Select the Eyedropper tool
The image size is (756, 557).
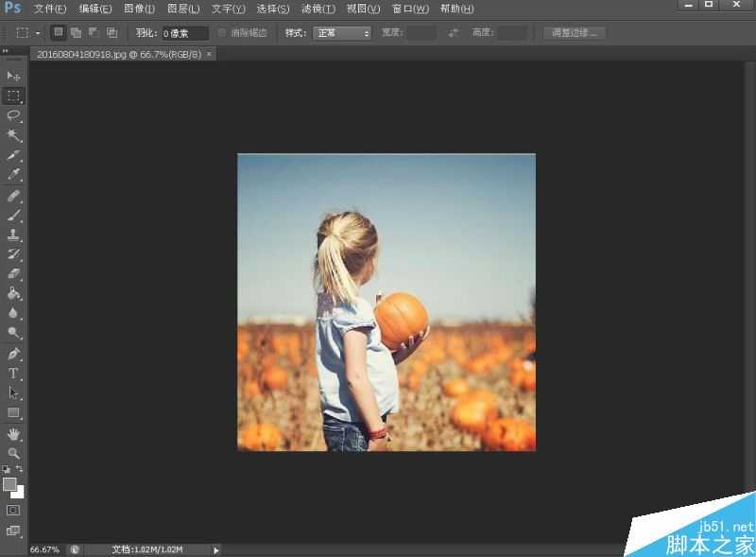(13, 175)
